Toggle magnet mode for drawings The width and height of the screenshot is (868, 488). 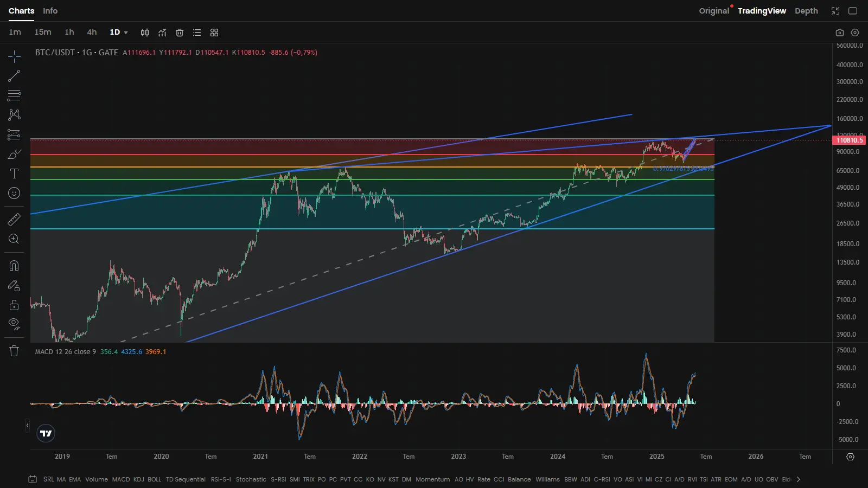(x=14, y=266)
